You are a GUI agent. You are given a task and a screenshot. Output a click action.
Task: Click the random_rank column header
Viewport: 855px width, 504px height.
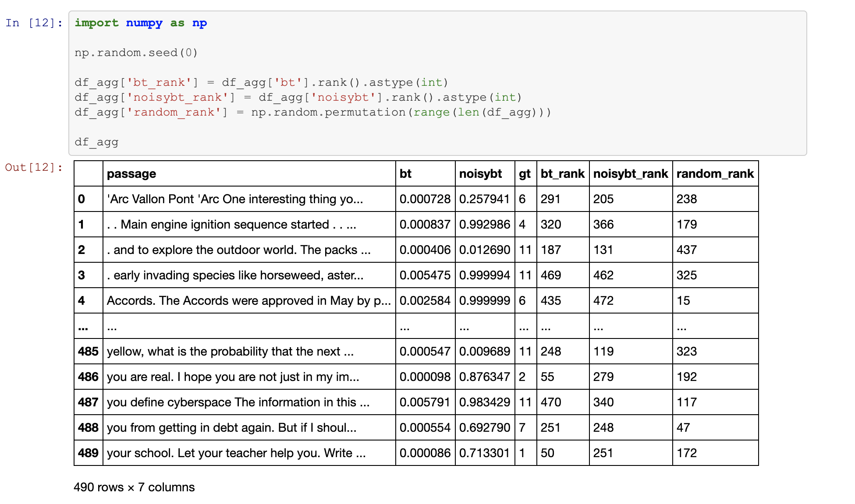click(715, 174)
